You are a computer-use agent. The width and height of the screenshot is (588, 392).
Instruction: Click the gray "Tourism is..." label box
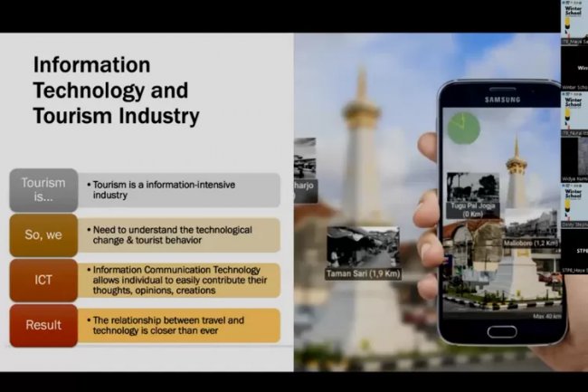pyautogui.click(x=43, y=190)
